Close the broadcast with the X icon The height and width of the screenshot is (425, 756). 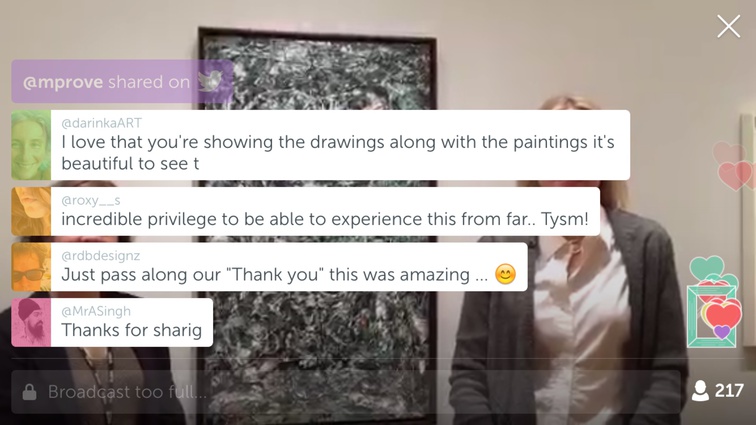click(x=729, y=26)
